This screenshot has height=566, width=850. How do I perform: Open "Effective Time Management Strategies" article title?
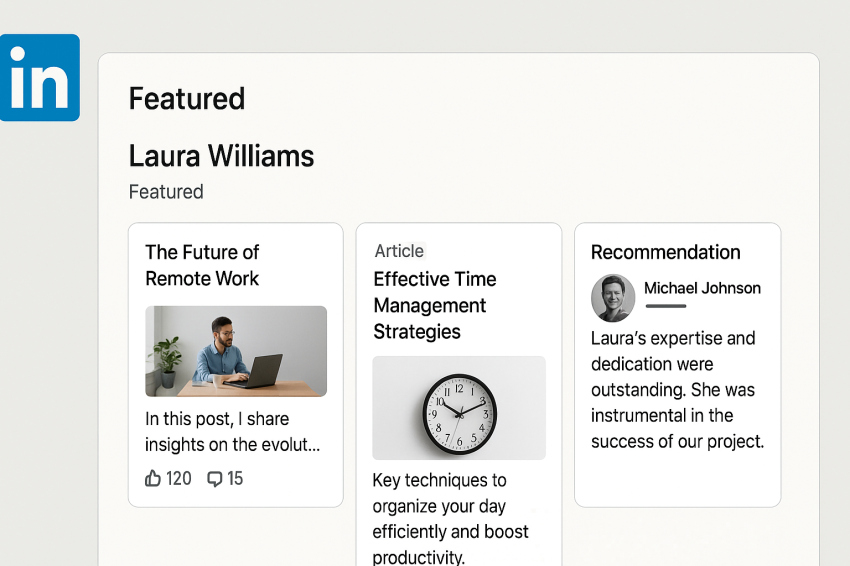click(435, 305)
